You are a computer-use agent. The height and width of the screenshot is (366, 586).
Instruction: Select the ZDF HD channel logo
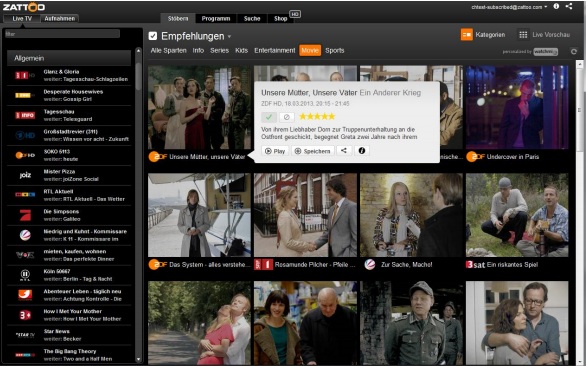25,155
